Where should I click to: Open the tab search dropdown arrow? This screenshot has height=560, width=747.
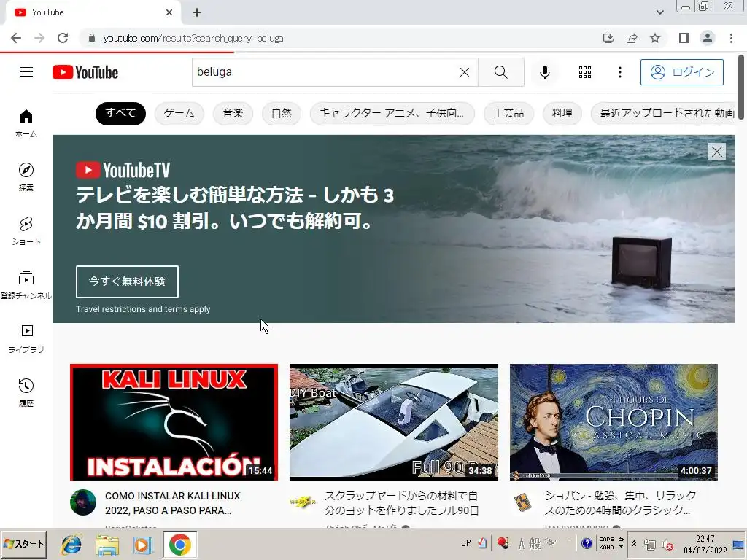pos(659,12)
